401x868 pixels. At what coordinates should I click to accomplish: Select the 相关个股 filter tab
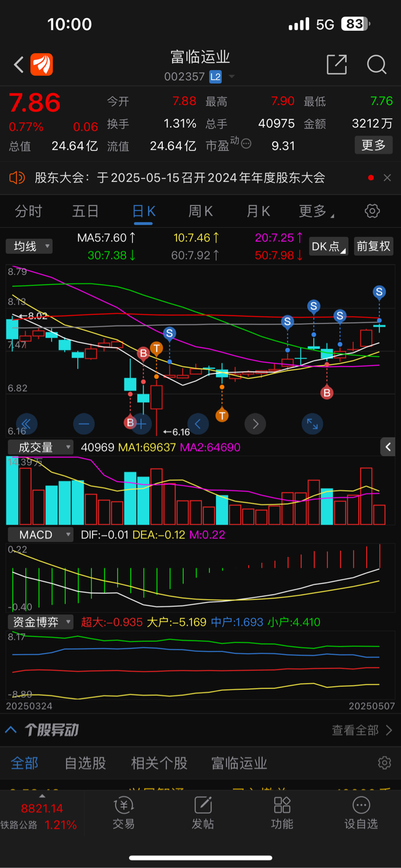coord(159,763)
